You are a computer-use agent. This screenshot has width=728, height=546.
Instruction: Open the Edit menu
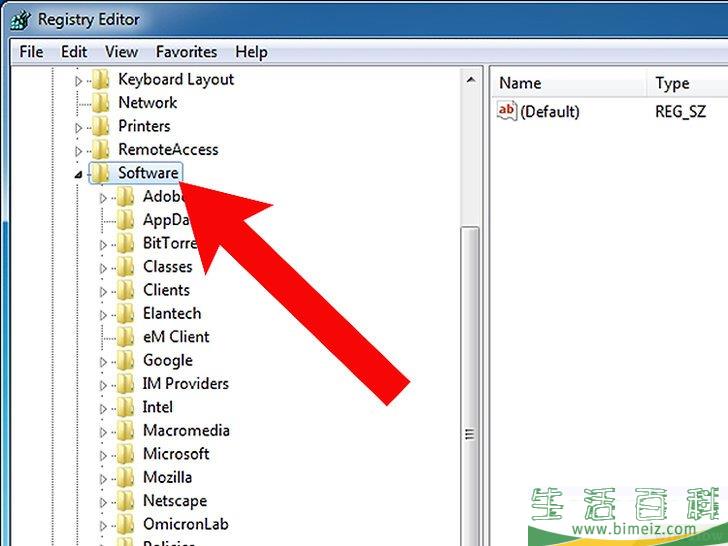pyautogui.click(x=74, y=52)
